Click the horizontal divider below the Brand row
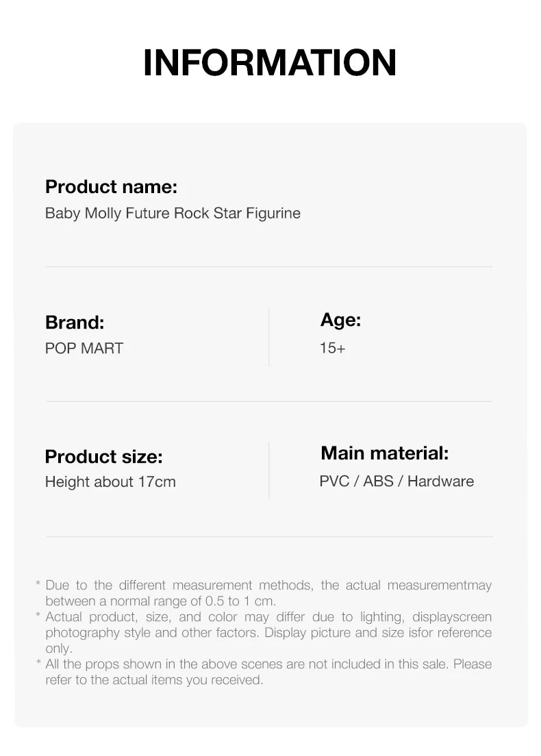Viewport: 541px width, 756px height. 269,401
